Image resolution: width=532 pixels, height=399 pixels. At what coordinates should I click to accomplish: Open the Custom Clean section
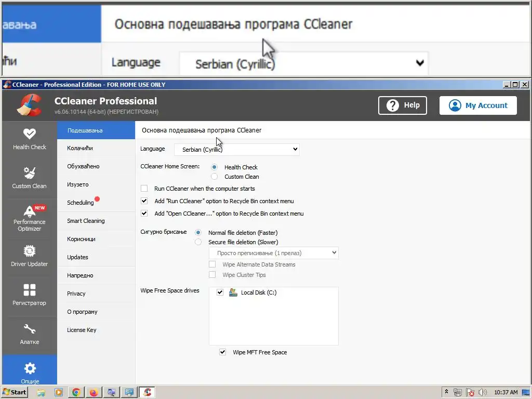coord(30,178)
